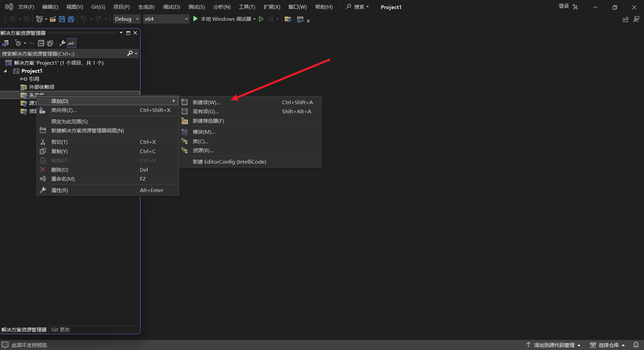Open Solution Explorer search options dropdown
This screenshot has width=644, height=350.
pos(136,54)
